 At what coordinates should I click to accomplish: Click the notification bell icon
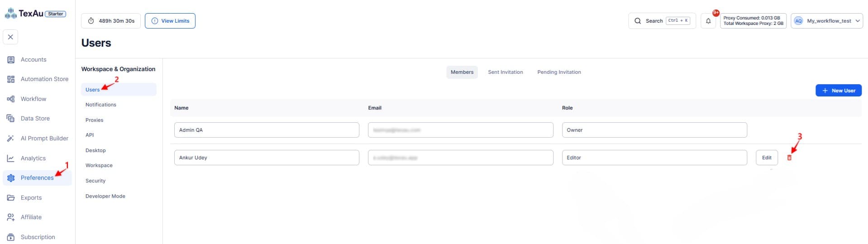click(x=708, y=21)
